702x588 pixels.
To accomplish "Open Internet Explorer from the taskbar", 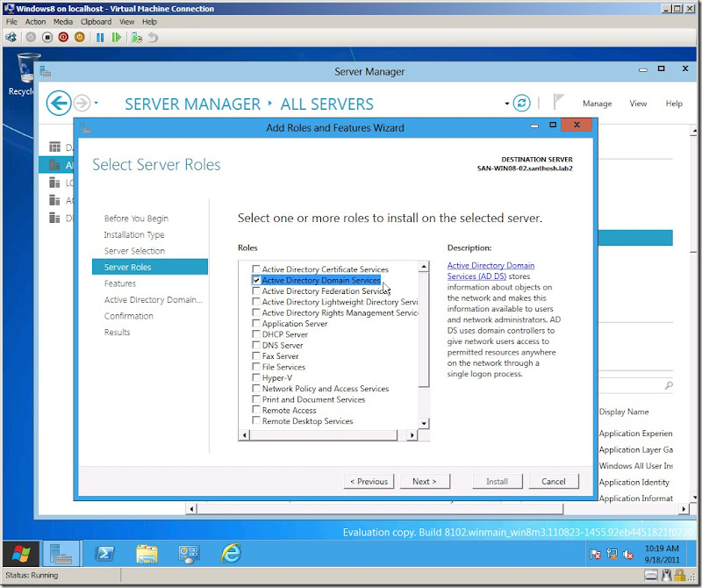I will click(x=231, y=554).
